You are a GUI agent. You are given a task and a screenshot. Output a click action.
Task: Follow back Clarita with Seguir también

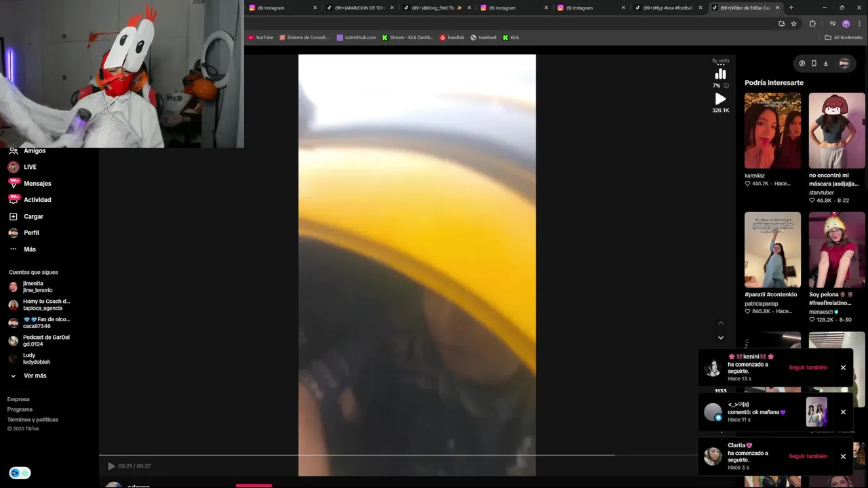coord(808,456)
